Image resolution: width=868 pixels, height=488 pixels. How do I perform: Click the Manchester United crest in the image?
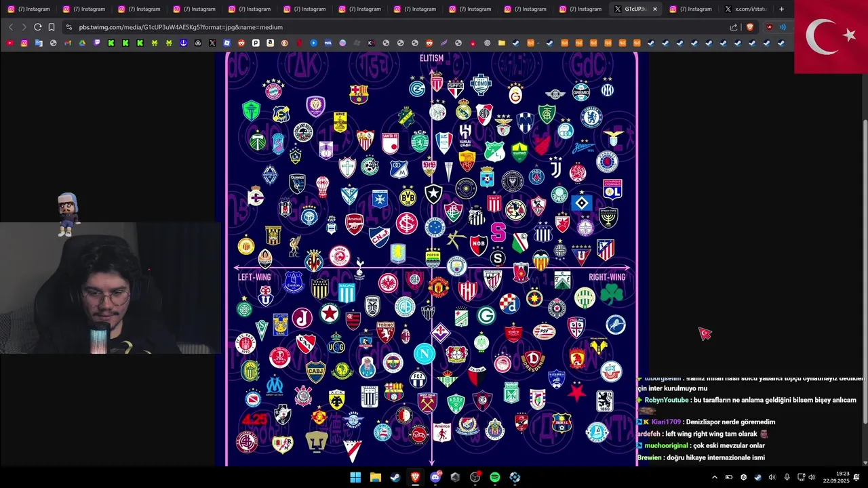[438, 286]
